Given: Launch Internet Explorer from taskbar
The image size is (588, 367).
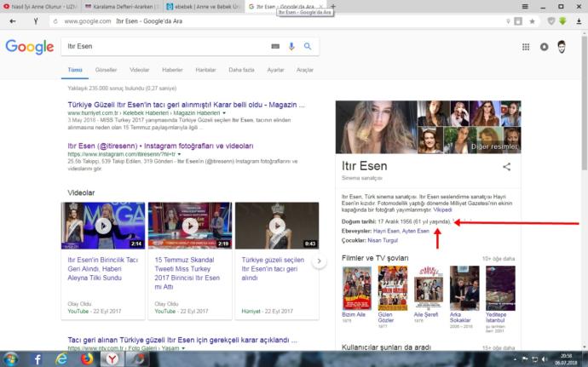Looking at the screenshot, I should pos(61,359).
